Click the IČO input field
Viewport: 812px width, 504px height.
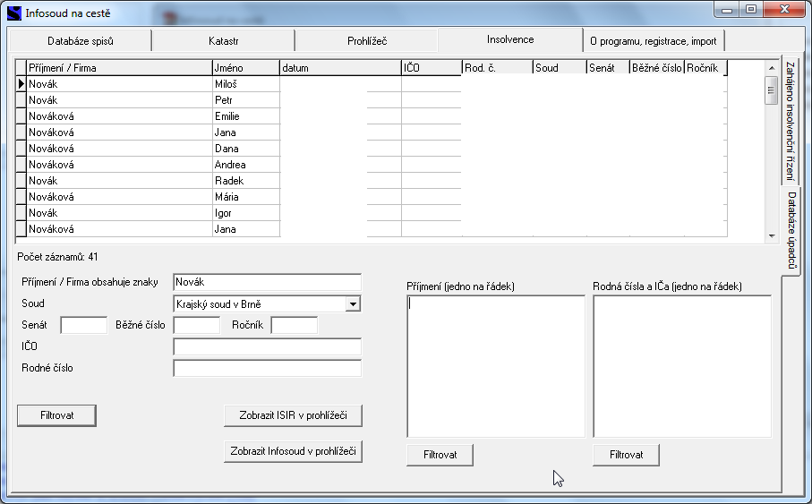(267, 346)
